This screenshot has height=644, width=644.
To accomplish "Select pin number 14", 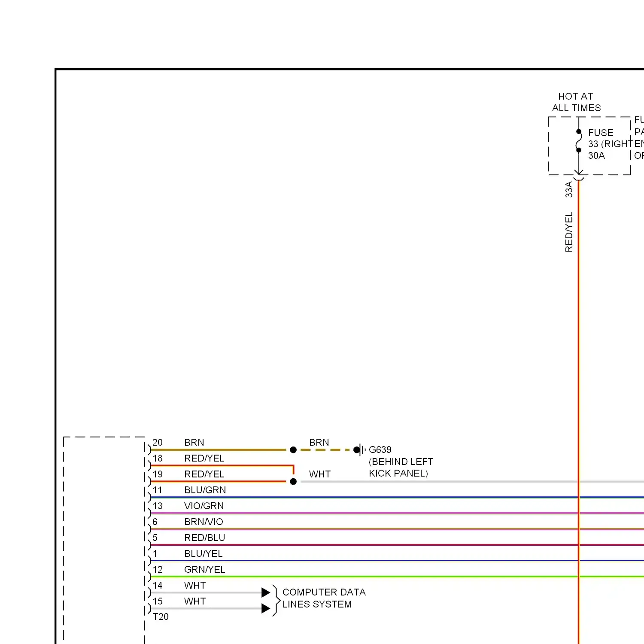I will pos(158,585).
